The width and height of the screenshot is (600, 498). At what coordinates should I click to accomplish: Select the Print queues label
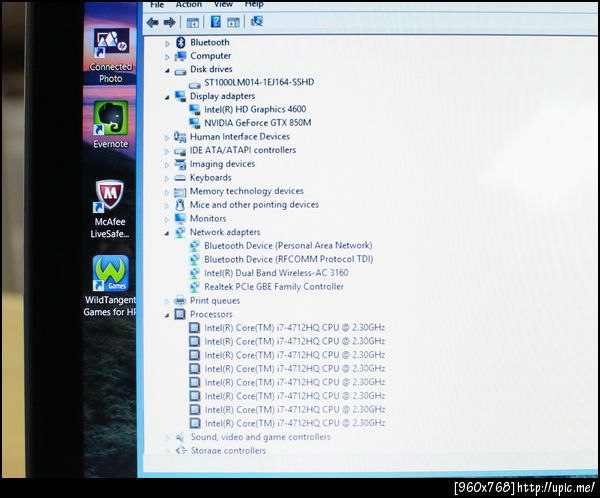point(215,301)
